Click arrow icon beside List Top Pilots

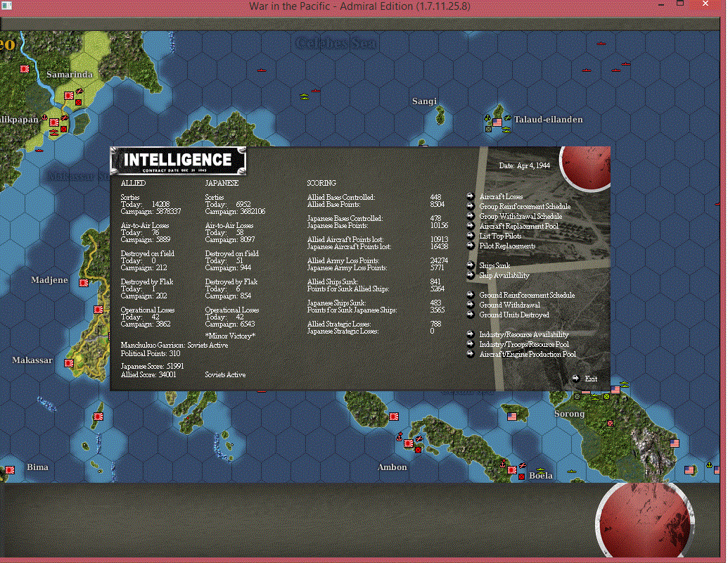pyautogui.click(x=471, y=236)
